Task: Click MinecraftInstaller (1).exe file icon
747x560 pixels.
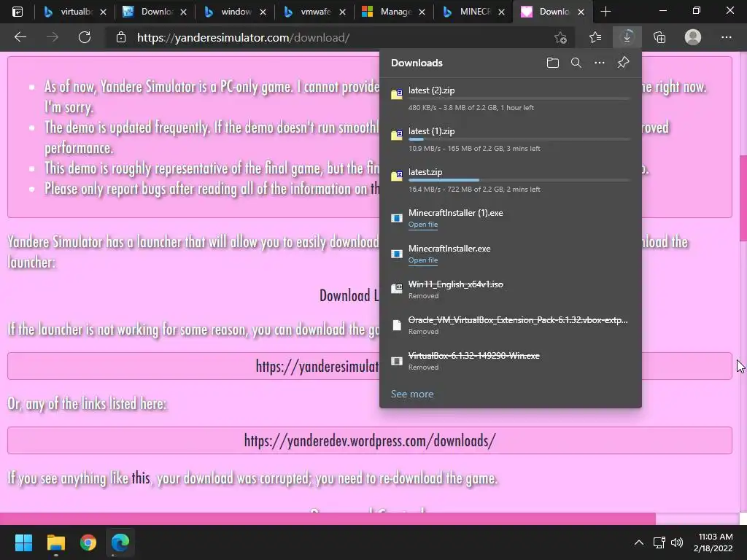Action: [x=397, y=218]
